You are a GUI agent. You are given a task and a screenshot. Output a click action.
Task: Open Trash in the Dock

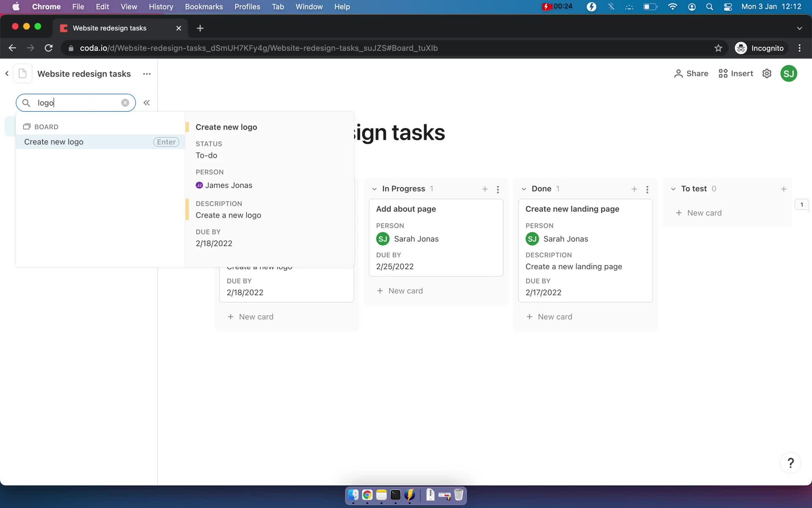pos(458,495)
